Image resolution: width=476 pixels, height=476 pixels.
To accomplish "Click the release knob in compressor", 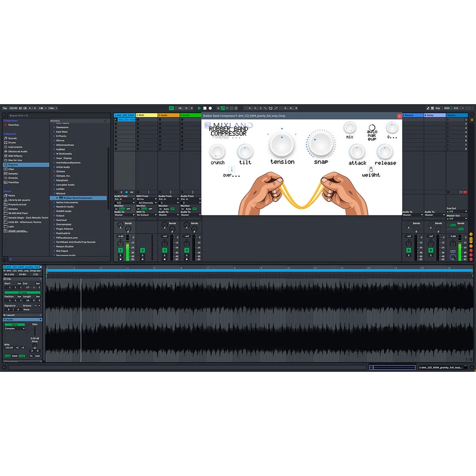I will point(385,152).
